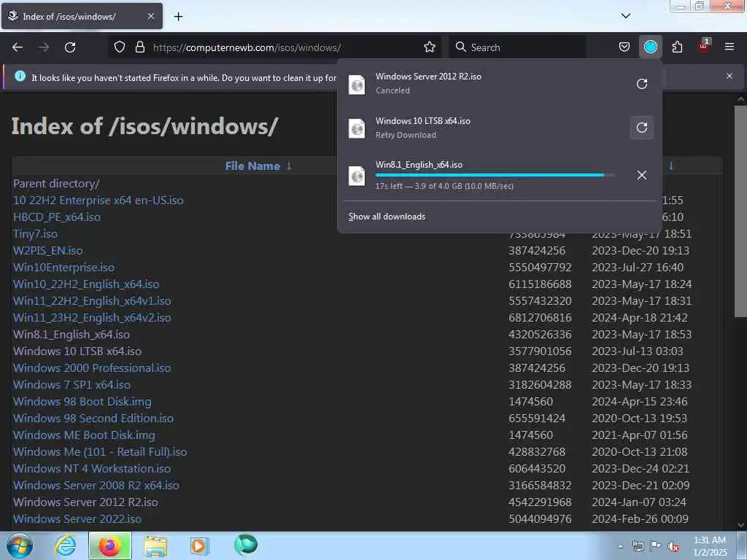The height and width of the screenshot is (560, 747).
Task: Open Windows Me (101 - Retail Full).iso link
Action: tap(100, 452)
